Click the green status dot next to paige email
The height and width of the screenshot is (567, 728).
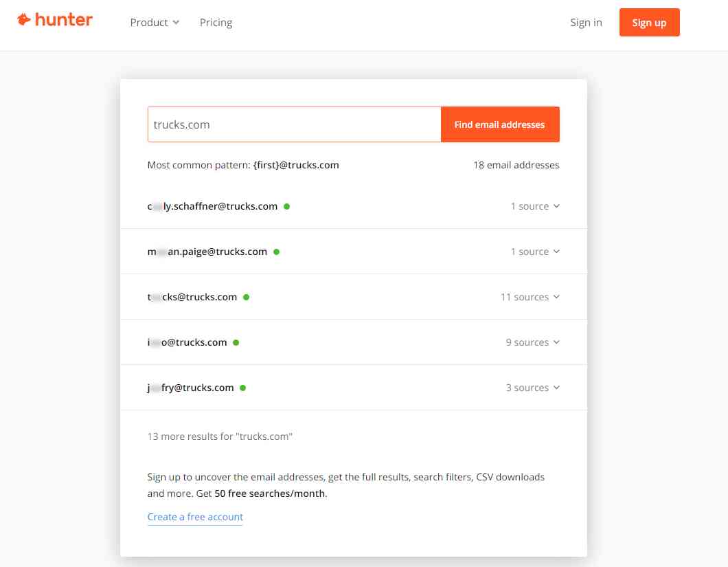tap(277, 252)
